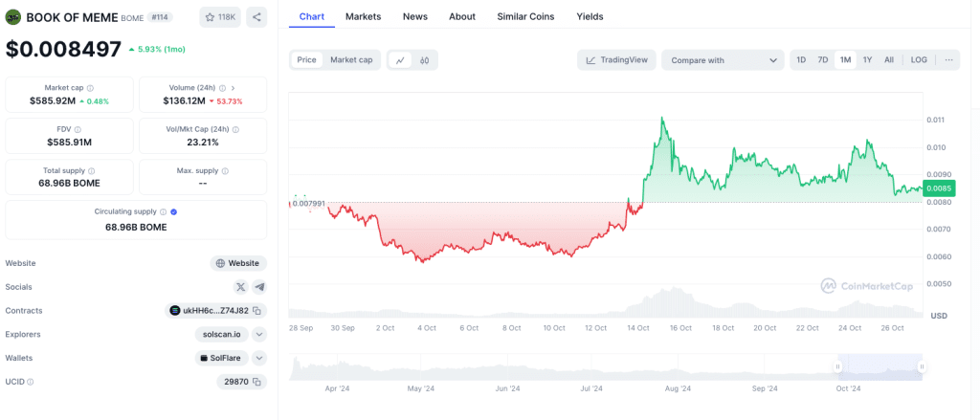Image resolution: width=980 pixels, height=420 pixels.
Task: Expand the Wallets dropdown arrow
Action: pyautogui.click(x=259, y=358)
